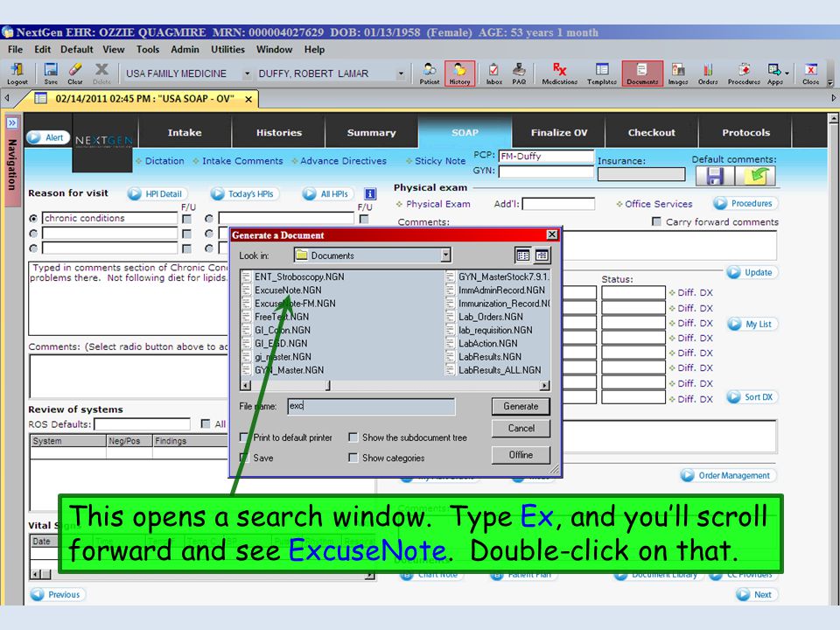Close the USA SOAP - OV tab

coord(248,99)
